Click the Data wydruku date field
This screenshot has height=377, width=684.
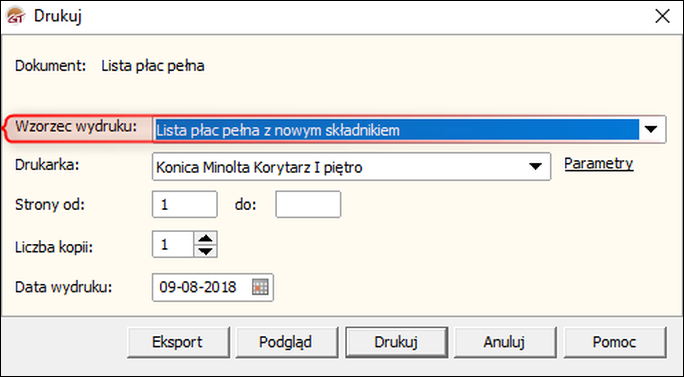(212, 287)
